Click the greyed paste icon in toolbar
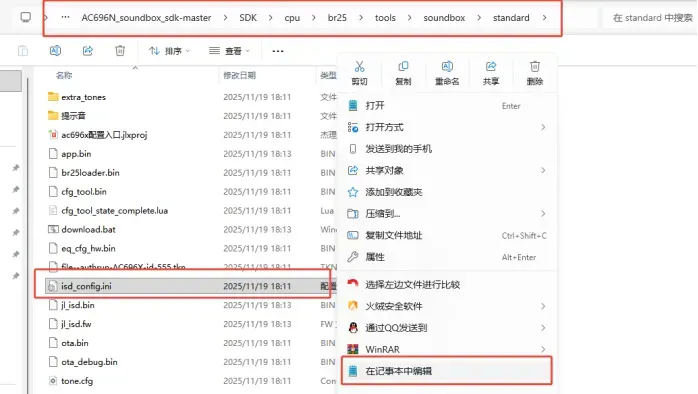 [23, 51]
